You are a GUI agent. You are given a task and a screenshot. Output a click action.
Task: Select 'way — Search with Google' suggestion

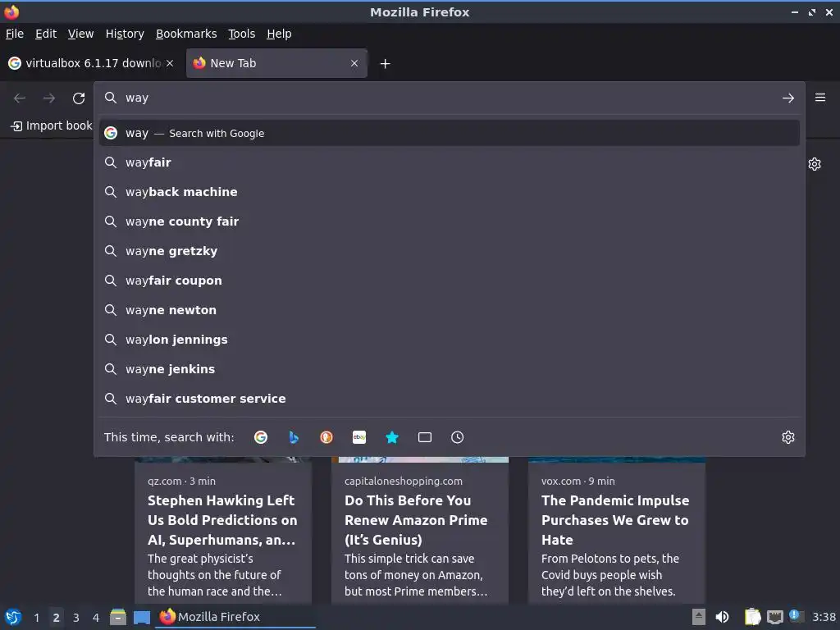pyautogui.click(x=450, y=133)
